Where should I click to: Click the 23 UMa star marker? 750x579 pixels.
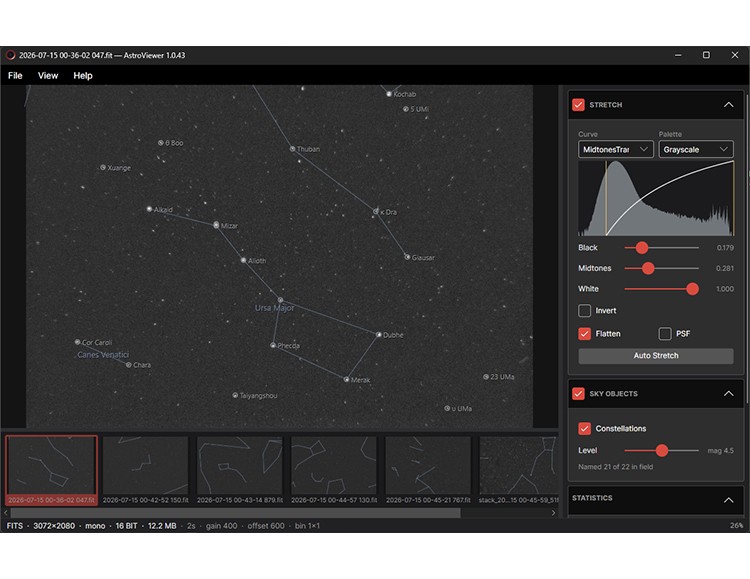pos(486,377)
